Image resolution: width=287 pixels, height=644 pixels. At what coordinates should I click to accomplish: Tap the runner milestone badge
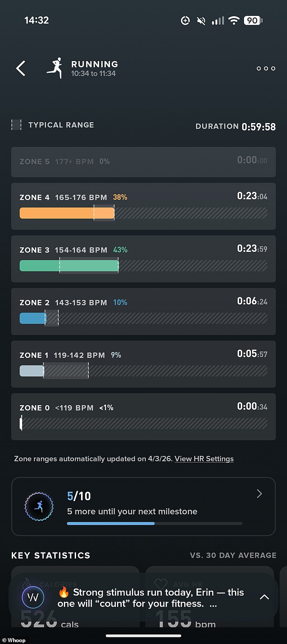click(39, 507)
